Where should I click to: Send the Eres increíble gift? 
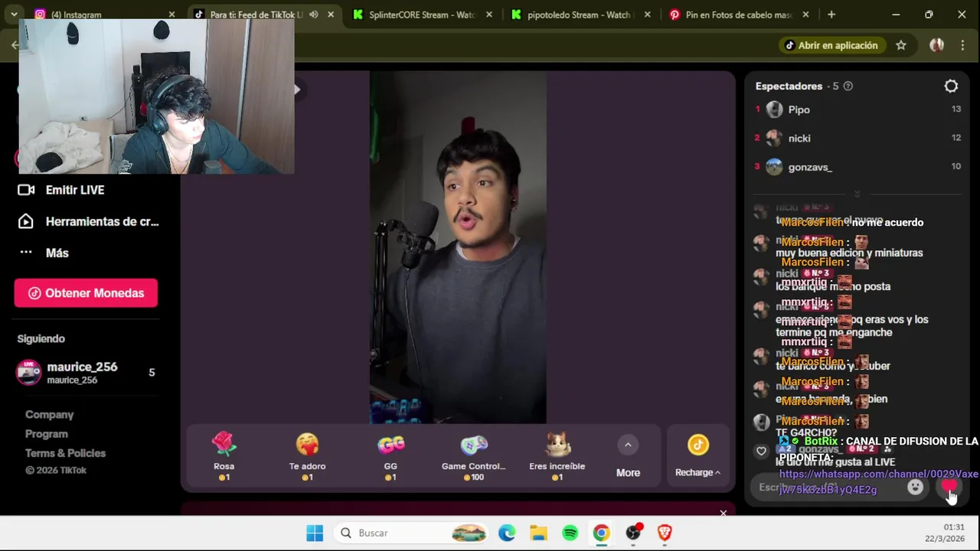pos(557,456)
